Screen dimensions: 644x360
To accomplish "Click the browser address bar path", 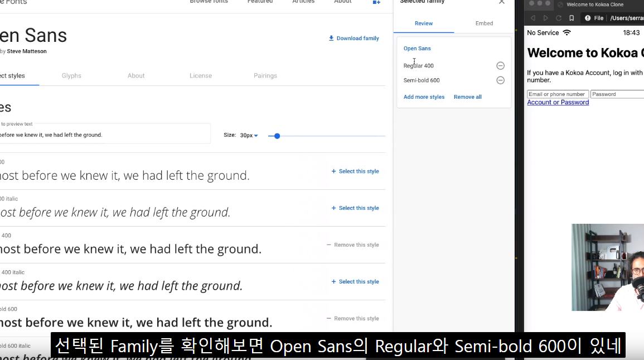I will click(627, 18).
